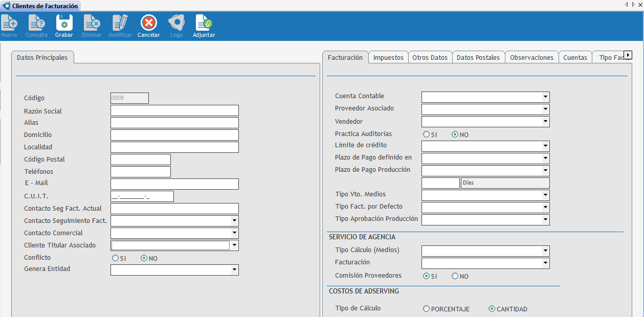Click the Modificar pencil icon
This screenshot has width=644, height=317.
click(120, 23)
